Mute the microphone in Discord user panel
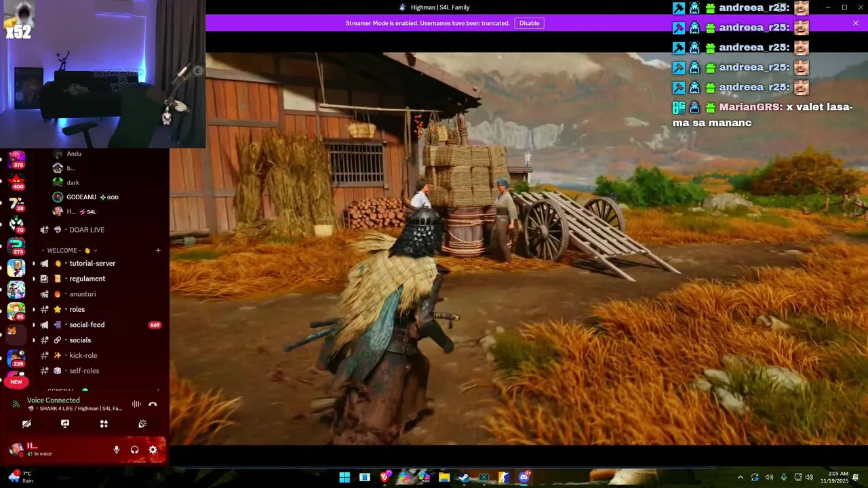This screenshot has width=868, height=488. pyautogui.click(x=117, y=449)
